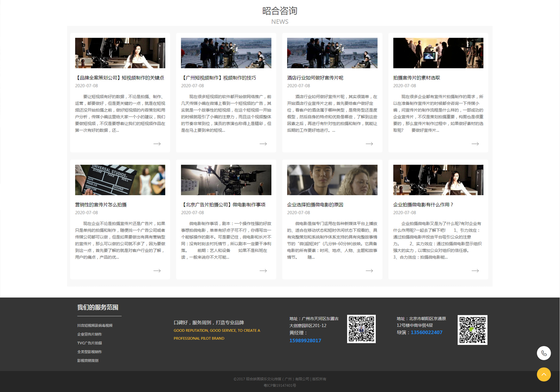Image resolution: width=560 pixels, height=392 pixels.
Task: Open article title 酒店行业如何做好宣传片呢
Action: 315,78
